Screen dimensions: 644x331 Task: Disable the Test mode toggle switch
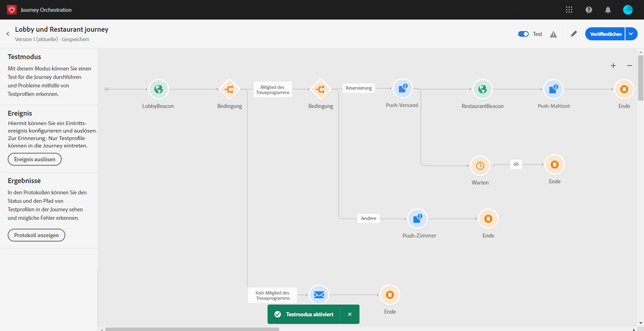coord(523,34)
